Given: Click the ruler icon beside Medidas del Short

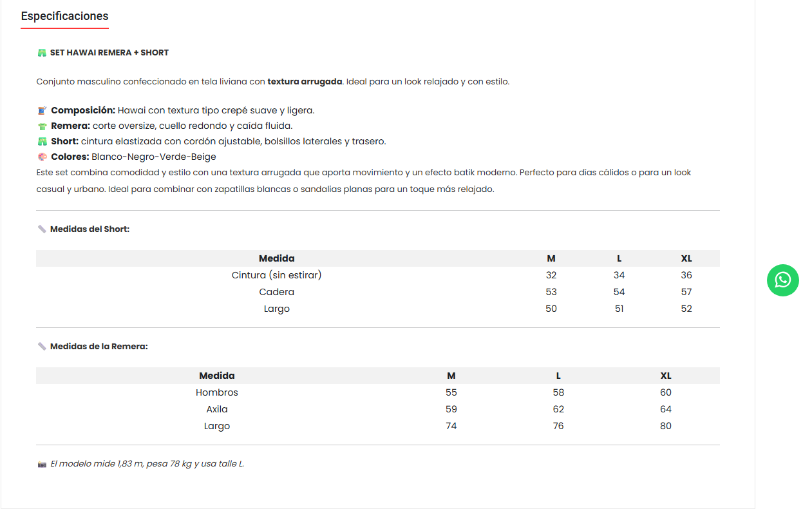Looking at the screenshot, I should click(42, 229).
